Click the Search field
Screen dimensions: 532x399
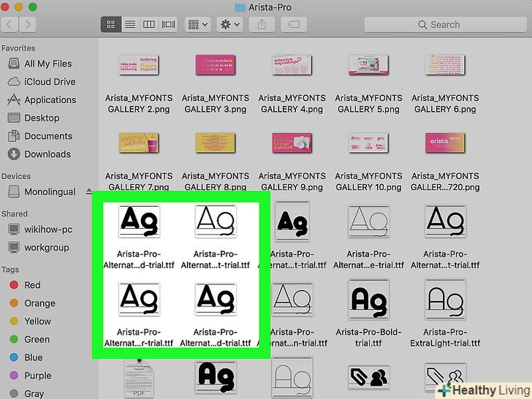tap(468, 24)
